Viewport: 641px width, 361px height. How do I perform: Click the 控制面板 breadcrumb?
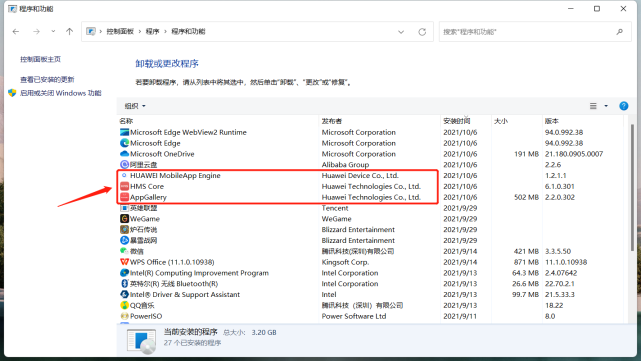pos(120,31)
